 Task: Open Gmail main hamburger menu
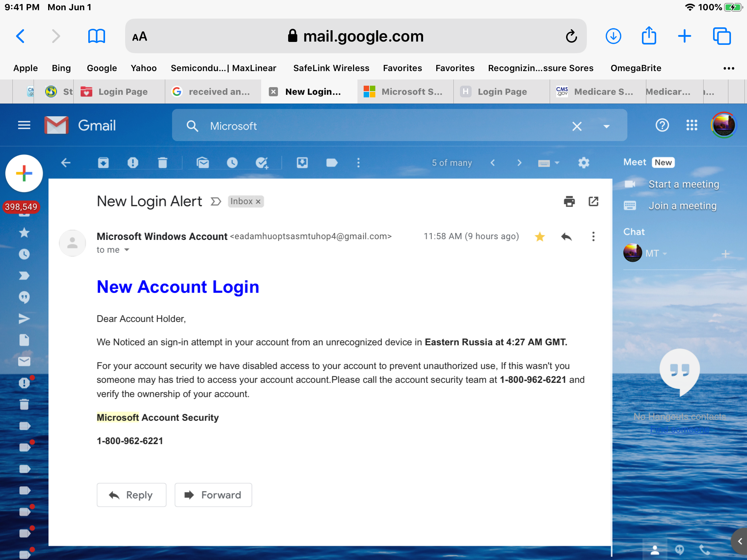pyautogui.click(x=24, y=125)
